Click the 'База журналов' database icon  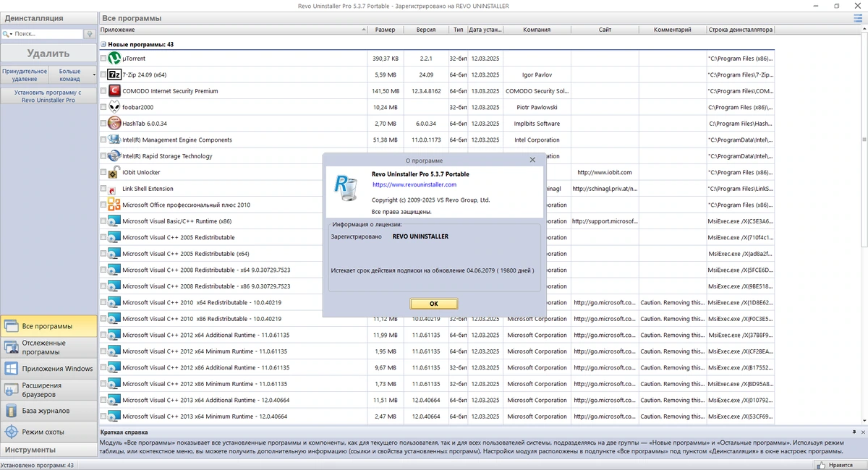click(x=11, y=411)
